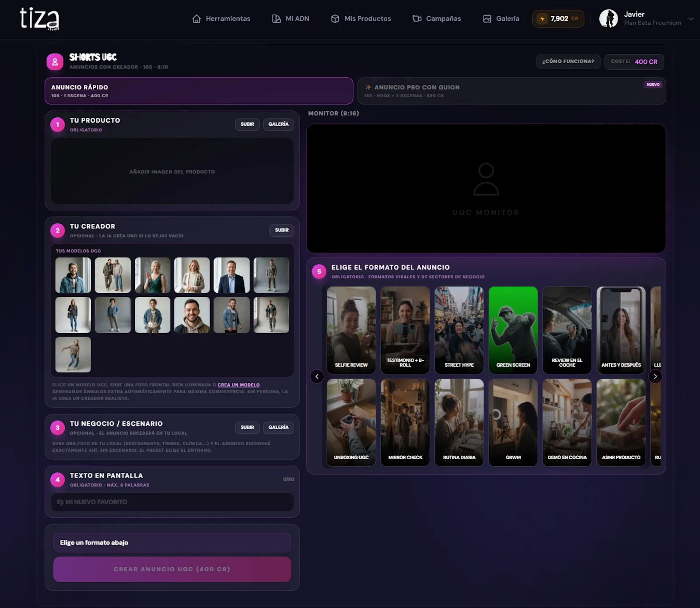Focus the Texto en pantalla input field

(x=172, y=502)
